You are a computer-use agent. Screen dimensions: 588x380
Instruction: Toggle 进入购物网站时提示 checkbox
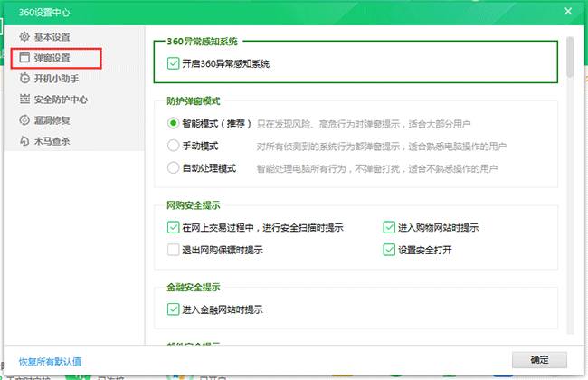click(389, 227)
